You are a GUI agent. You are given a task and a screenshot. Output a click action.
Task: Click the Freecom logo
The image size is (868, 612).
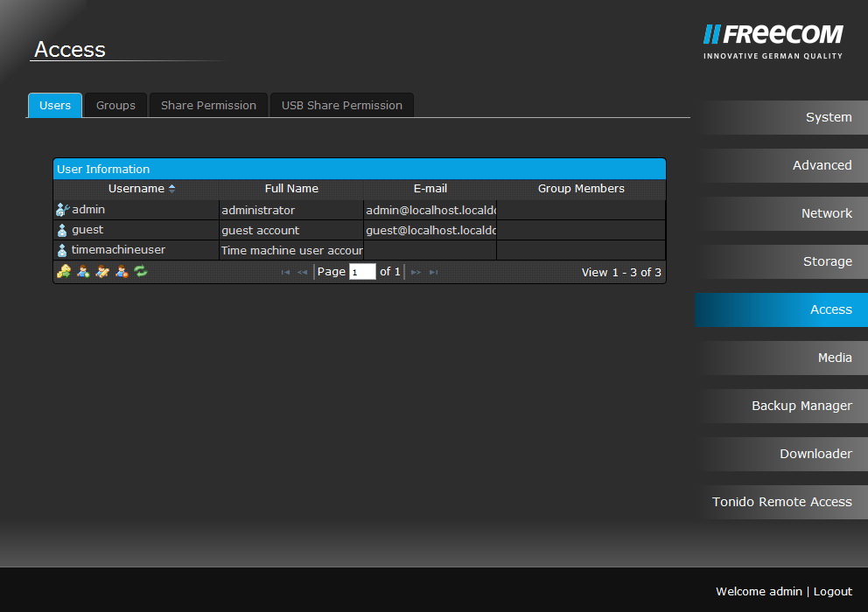(x=773, y=41)
